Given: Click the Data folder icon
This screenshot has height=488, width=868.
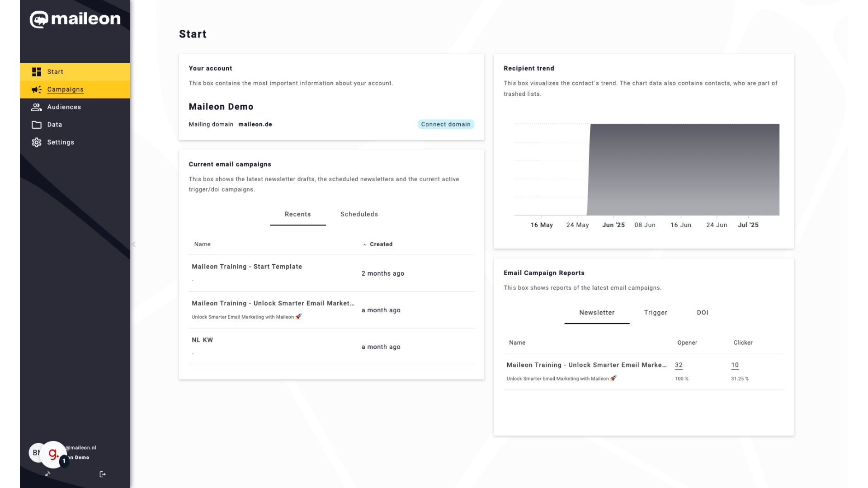Looking at the screenshot, I should click(37, 125).
